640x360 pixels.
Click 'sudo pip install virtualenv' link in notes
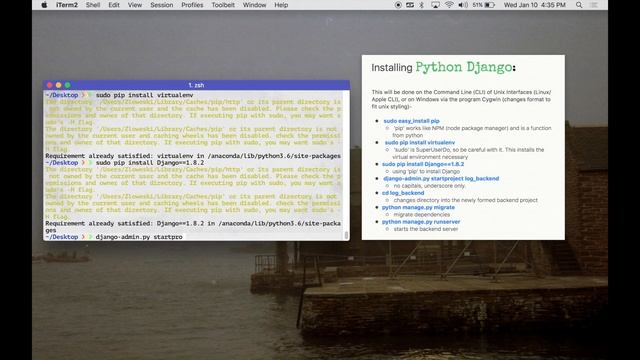click(420, 142)
